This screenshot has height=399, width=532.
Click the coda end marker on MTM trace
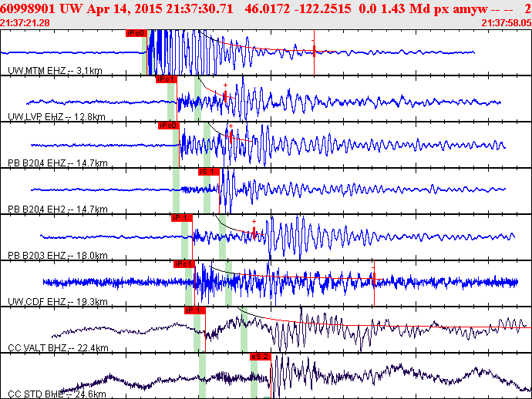click(x=314, y=51)
